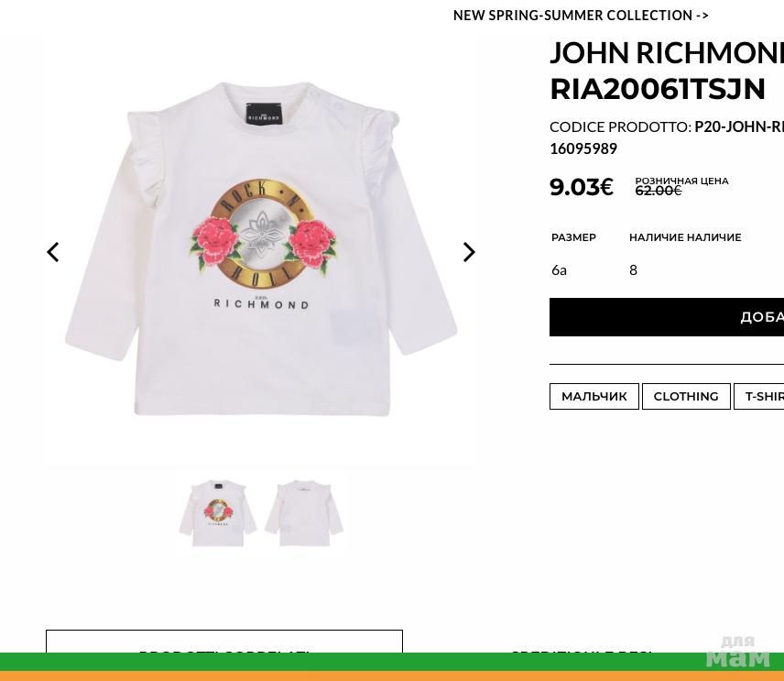Show the previous product image with left arrow
The height and width of the screenshot is (681, 784).
[x=53, y=252]
